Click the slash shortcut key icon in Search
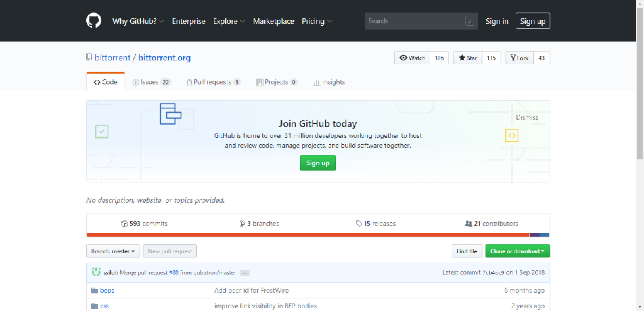This screenshot has height=311, width=644. (x=470, y=21)
